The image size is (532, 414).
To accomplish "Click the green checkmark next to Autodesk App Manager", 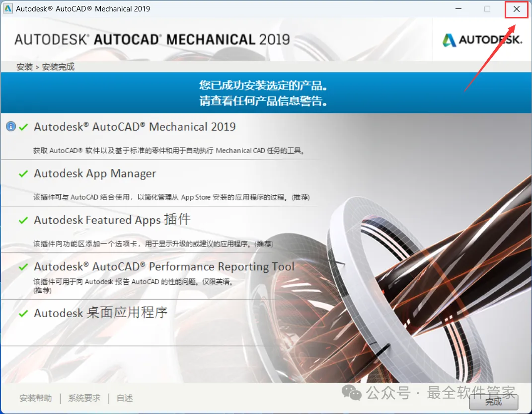I will tap(23, 174).
